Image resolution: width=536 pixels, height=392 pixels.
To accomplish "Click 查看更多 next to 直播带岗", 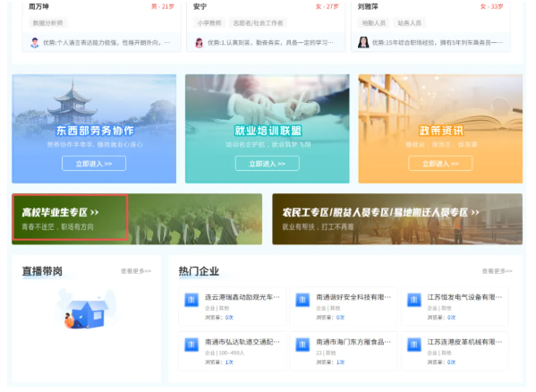I will (x=136, y=271).
